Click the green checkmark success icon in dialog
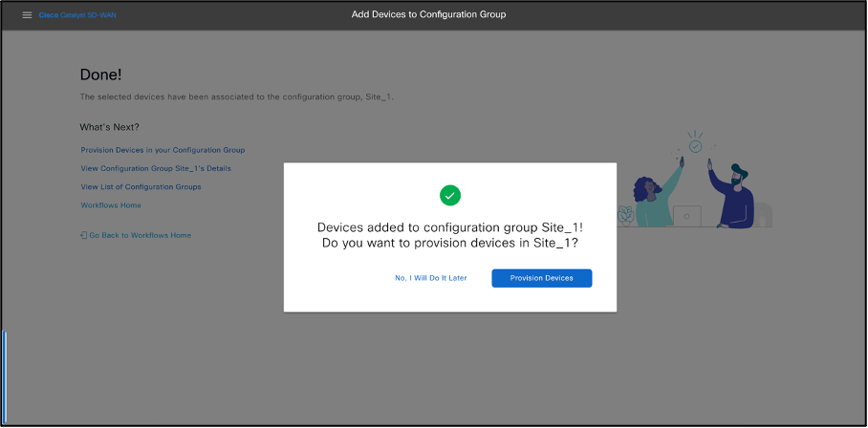Viewport: 868px width, 428px height. click(x=449, y=195)
